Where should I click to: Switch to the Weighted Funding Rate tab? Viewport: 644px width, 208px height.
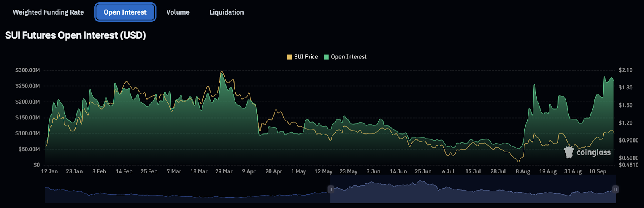(x=48, y=12)
